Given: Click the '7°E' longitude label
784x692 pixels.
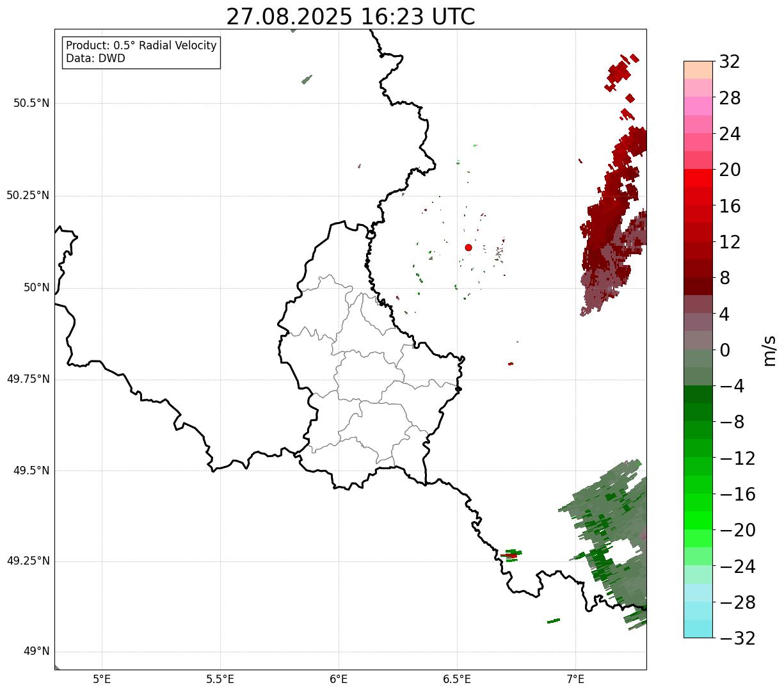Looking at the screenshot, I should (575, 679).
